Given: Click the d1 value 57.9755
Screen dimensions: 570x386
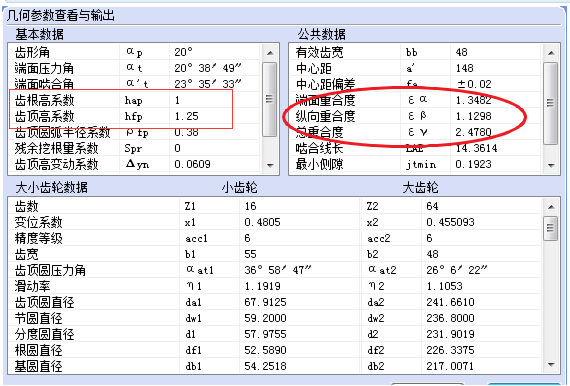Looking at the screenshot, I should 265,334.
